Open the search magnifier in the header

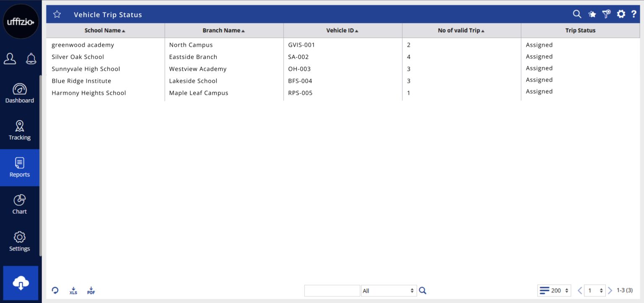(577, 14)
